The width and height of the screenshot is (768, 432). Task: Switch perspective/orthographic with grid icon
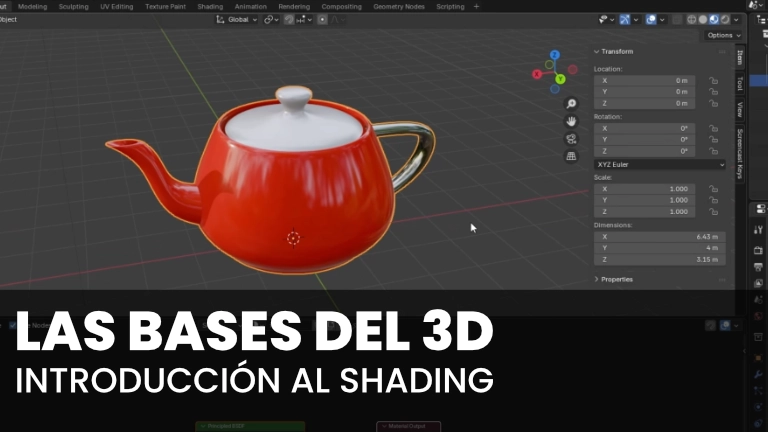pyautogui.click(x=571, y=156)
